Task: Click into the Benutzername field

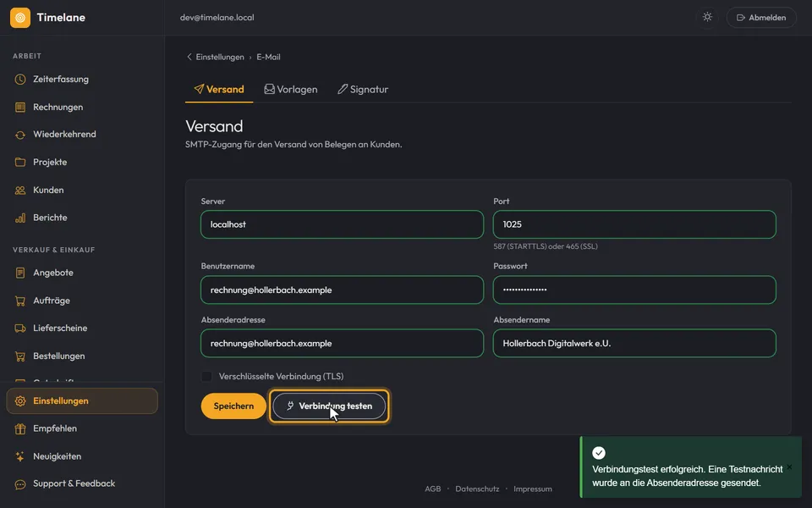Action: pyautogui.click(x=343, y=290)
